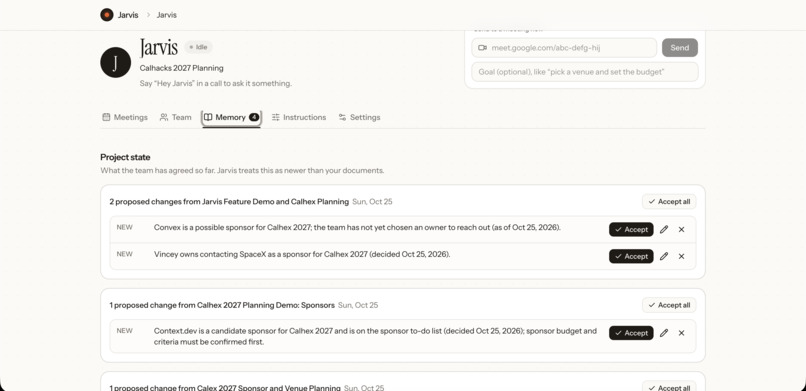Open the Instructions tab
This screenshot has width=806, height=391.
tap(299, 117)
